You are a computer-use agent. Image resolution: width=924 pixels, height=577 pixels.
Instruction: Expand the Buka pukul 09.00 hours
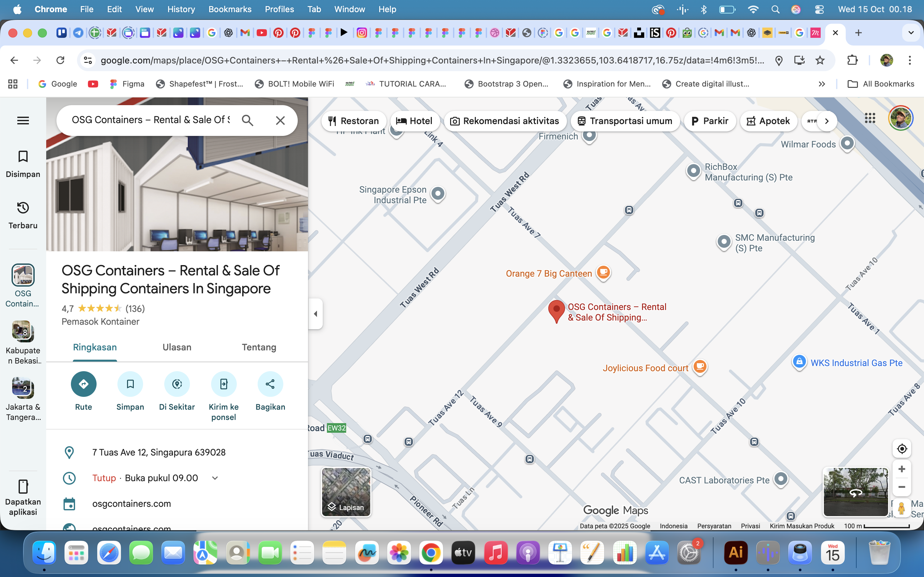(215, 478)
